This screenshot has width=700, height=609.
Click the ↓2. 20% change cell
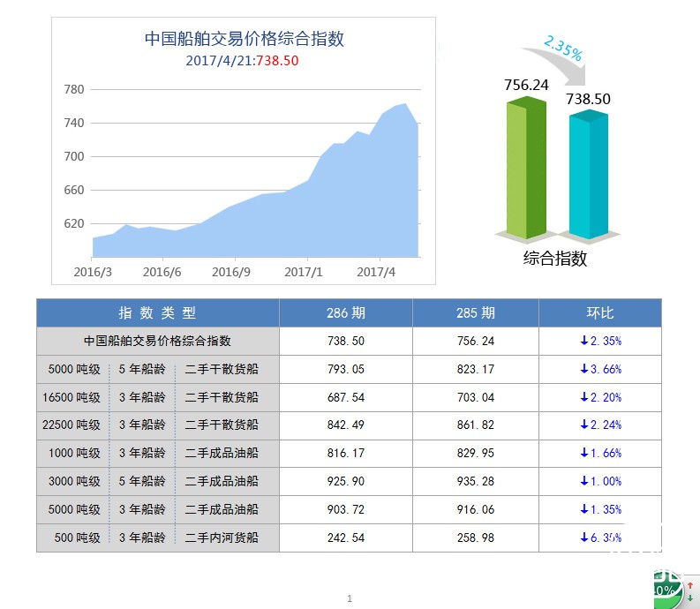(600, 397)
